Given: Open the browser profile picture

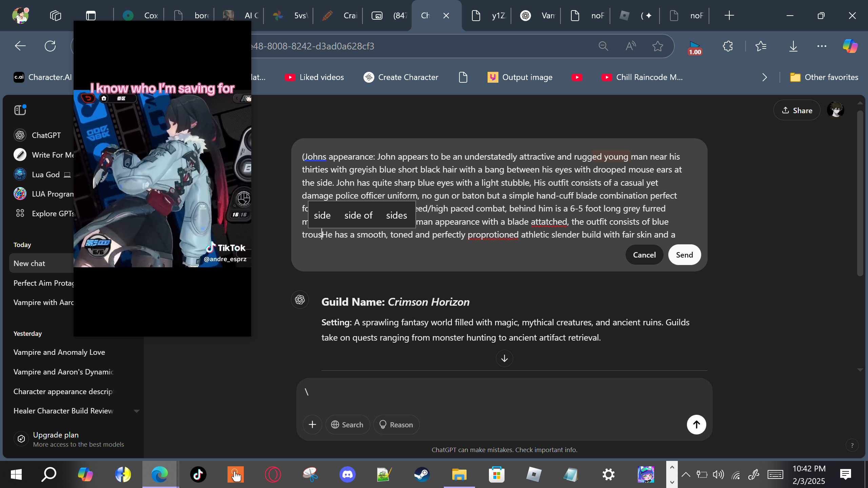Looking at the screenshot, I should pos(20,16).
